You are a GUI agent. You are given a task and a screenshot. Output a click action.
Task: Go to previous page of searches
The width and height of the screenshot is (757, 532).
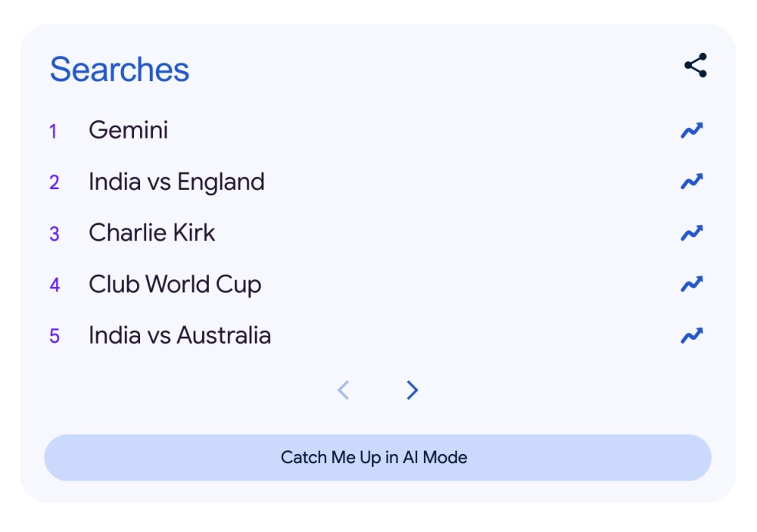coord(344,390)
